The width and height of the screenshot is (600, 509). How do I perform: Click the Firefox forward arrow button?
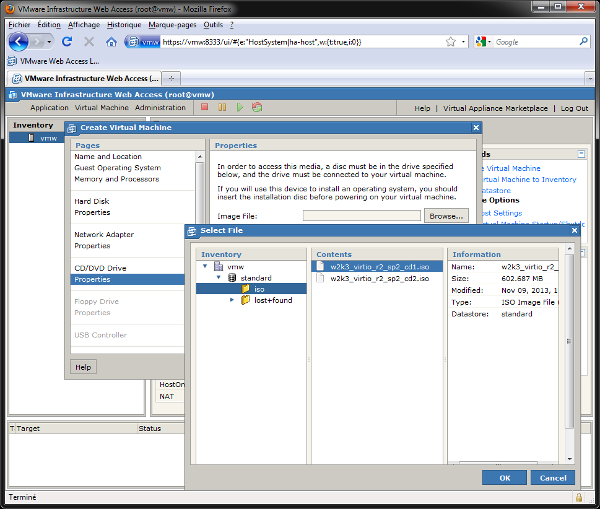tap(37, 42)
